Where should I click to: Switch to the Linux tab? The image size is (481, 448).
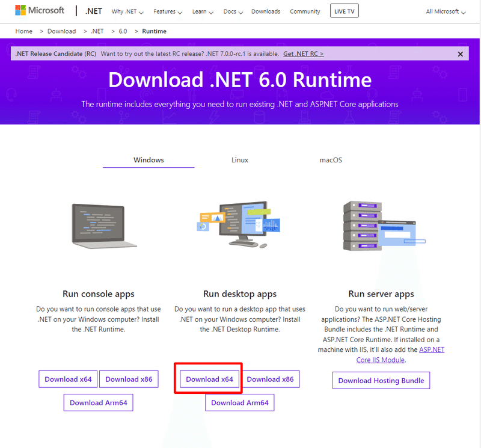coord(239,160)
